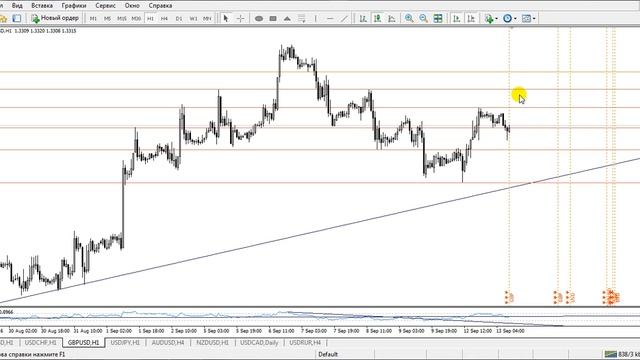Click the chart templates icon
The height and width of the screenshot is (360, 640).
tap(526, 18)
